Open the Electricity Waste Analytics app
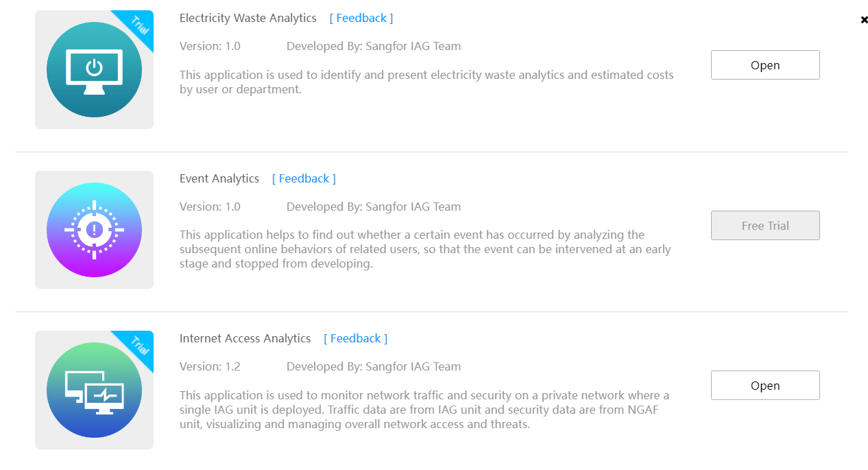The height and width of the screenshot is (470, 868). [x=764, y=65]
